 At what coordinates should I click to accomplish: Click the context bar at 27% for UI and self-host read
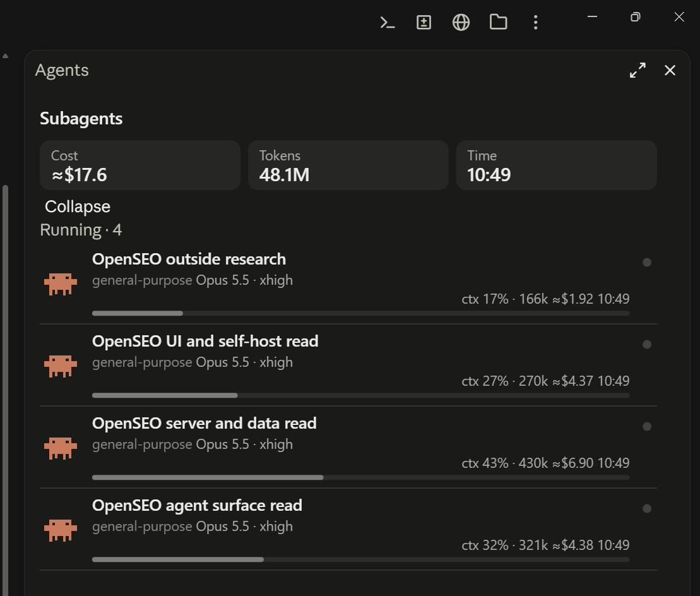point(360,396)
